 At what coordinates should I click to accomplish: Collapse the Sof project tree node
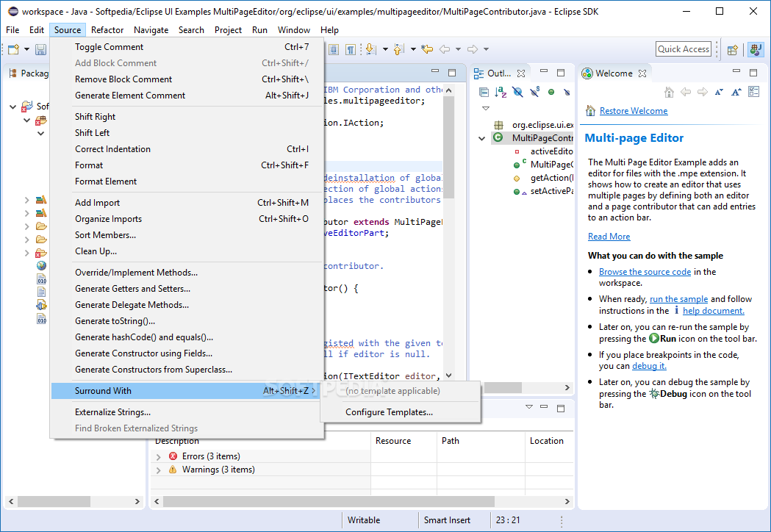(13, 107)
